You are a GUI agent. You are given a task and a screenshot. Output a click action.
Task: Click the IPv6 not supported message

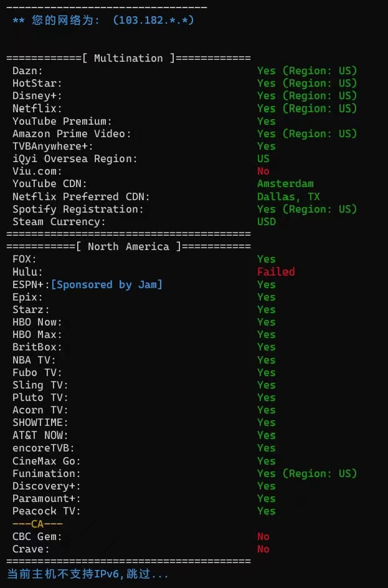pyautogui.click(x=88, y=574)
